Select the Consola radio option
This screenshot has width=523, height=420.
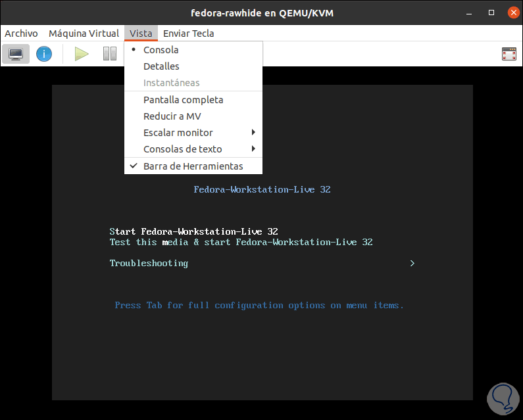coord(193,50)
